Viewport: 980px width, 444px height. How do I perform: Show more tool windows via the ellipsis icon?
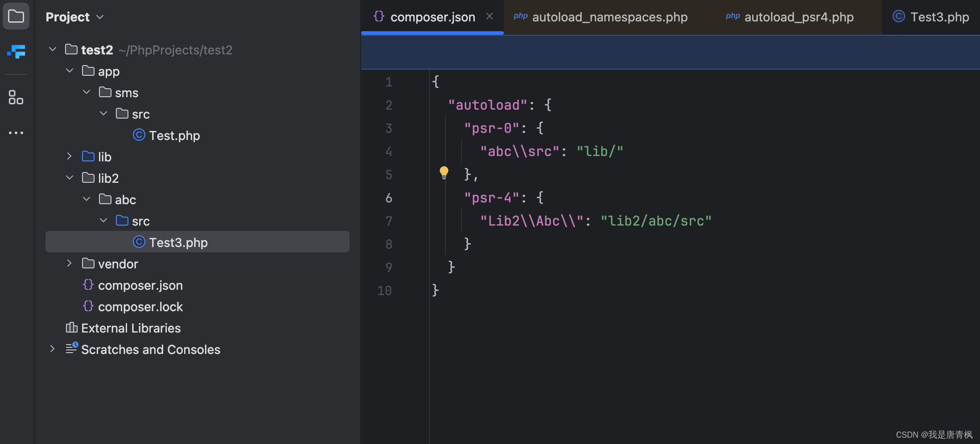click(x=16, y=133)
